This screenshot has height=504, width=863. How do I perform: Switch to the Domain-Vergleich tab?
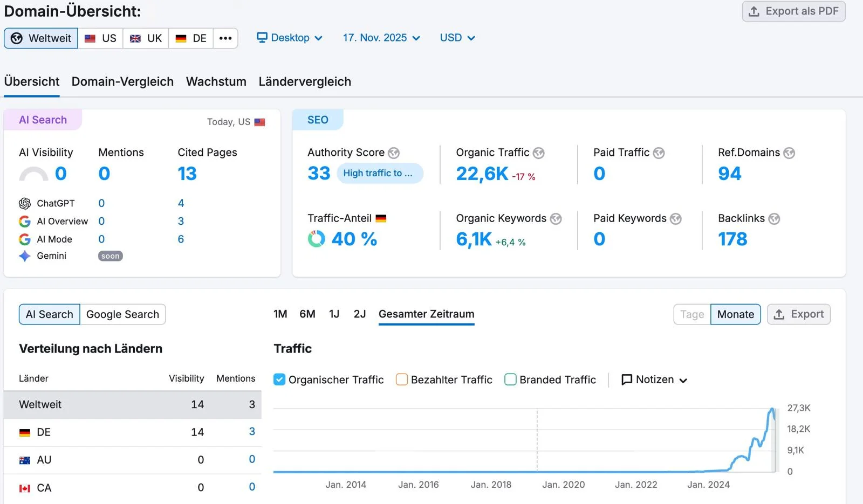pos(122,81)
